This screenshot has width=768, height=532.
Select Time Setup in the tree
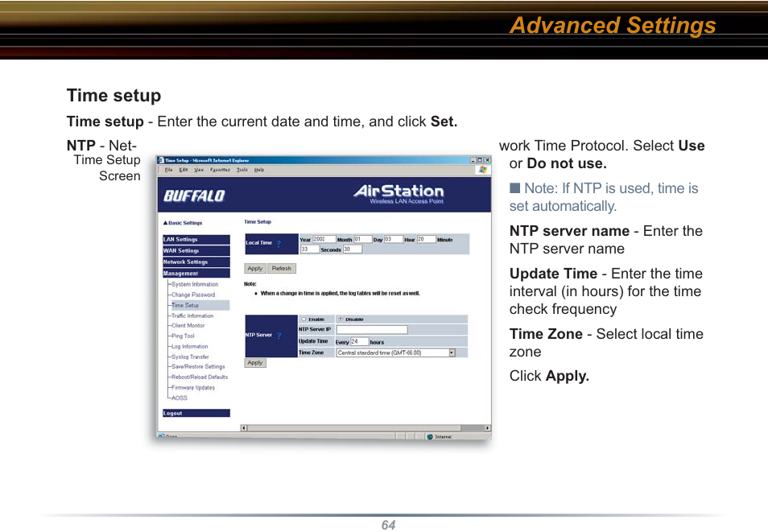[185, 305]
